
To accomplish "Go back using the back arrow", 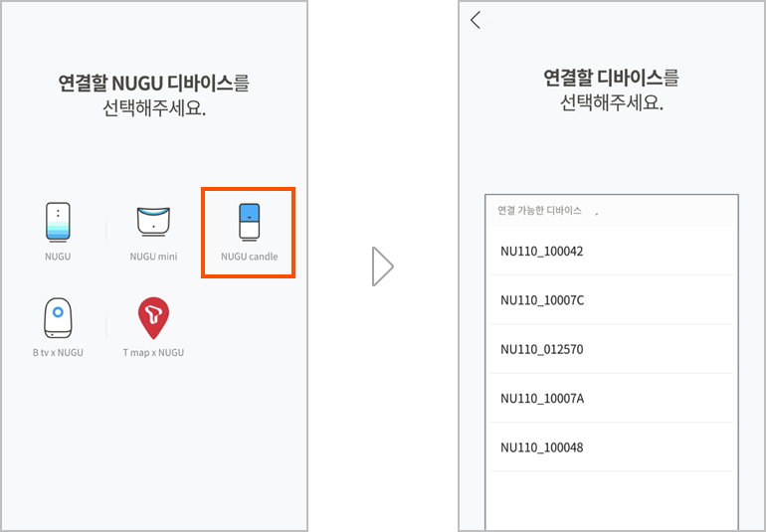I will [x=476, y=20].
